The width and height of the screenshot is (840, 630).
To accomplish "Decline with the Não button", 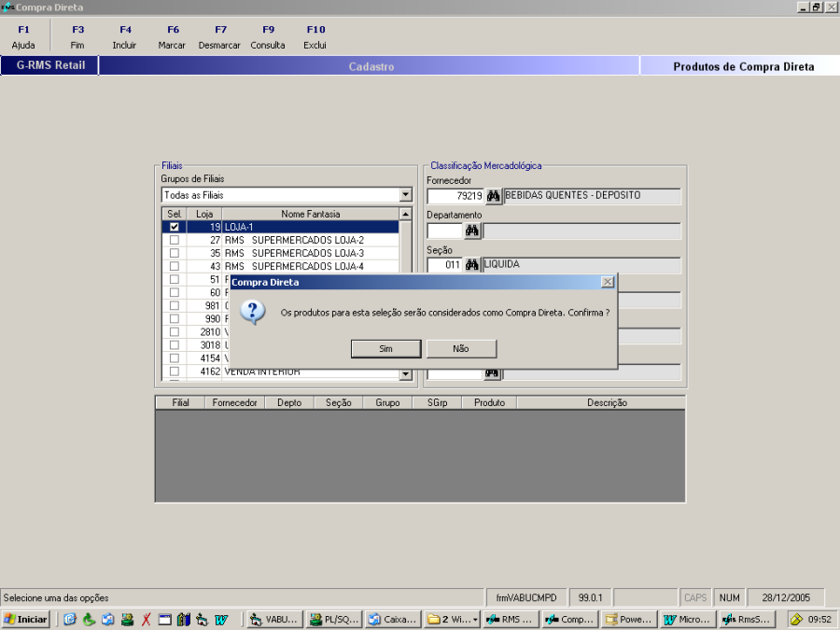I will click(x=461, y=349).
